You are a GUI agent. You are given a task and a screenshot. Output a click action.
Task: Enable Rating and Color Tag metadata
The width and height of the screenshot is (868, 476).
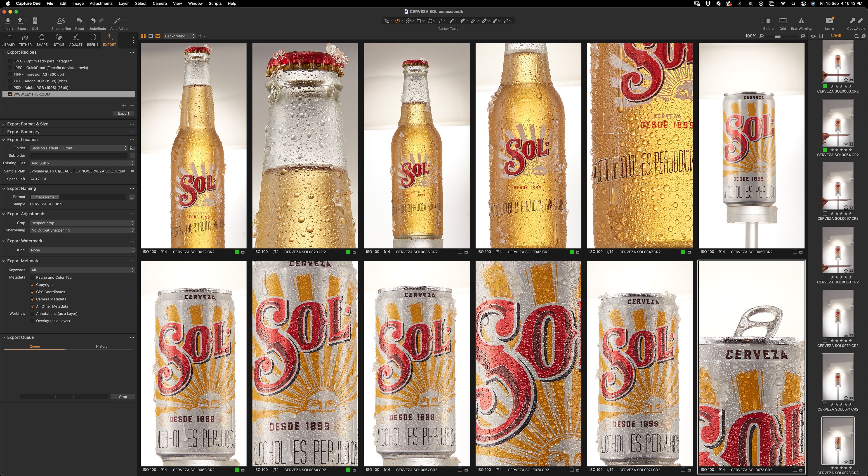pos(32,277)
